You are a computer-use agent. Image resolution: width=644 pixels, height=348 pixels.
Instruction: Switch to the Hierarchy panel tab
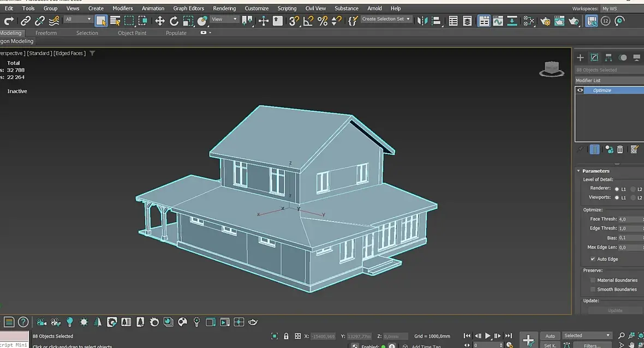[609, 57]
